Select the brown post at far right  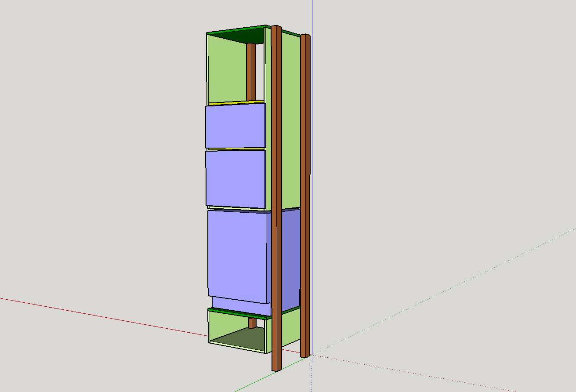[306, 196]
